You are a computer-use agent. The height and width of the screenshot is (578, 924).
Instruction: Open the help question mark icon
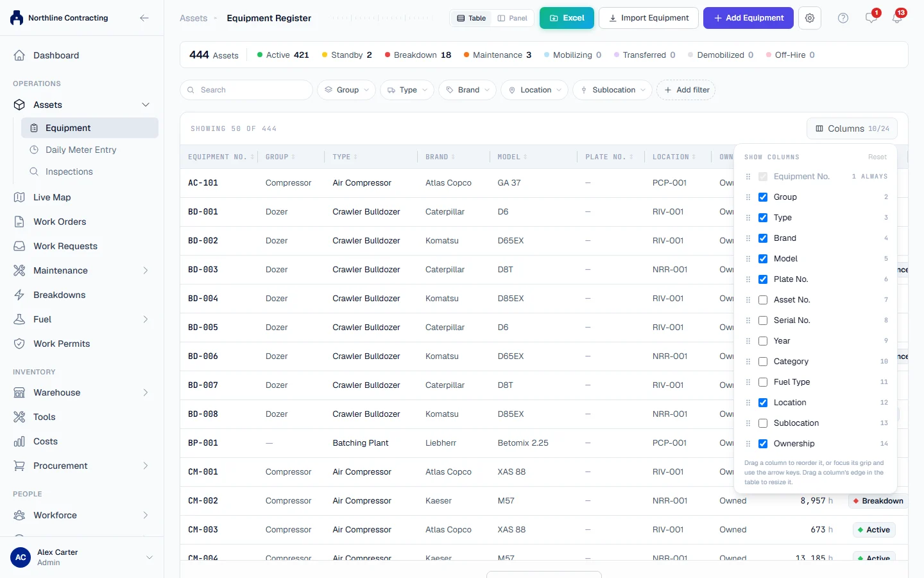pos(843,18)
